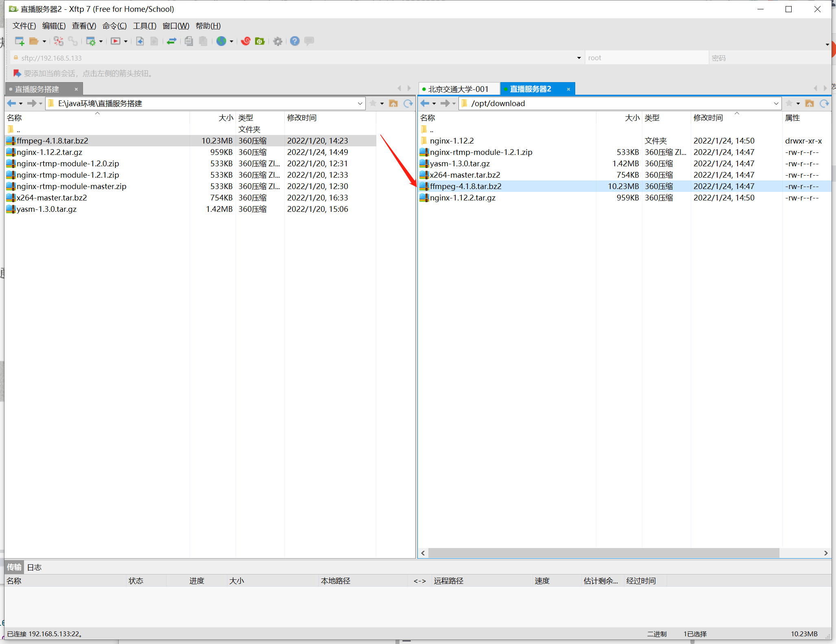Open Help via blue question icon
836x644 pixels.
click(295, 41)
